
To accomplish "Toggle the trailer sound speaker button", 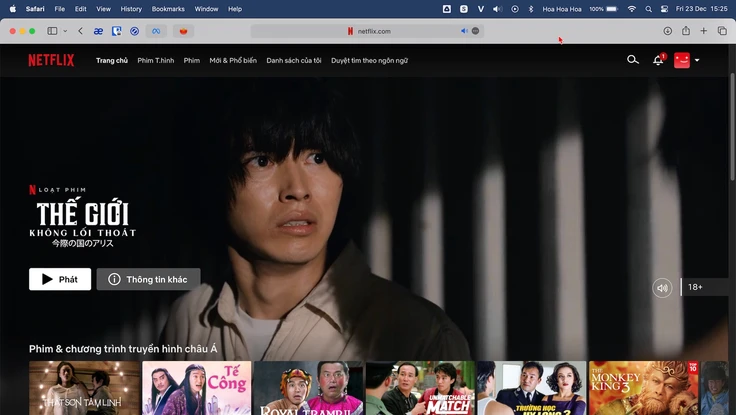I will pos(662,288).
